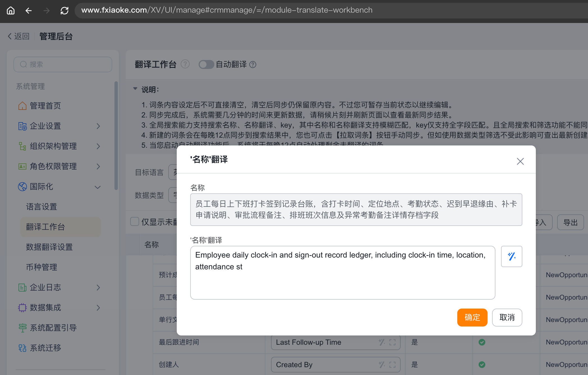Confirm with the 确定 button
The width and height of the screenshot is (588, 375).
click(x=472, y=318)
